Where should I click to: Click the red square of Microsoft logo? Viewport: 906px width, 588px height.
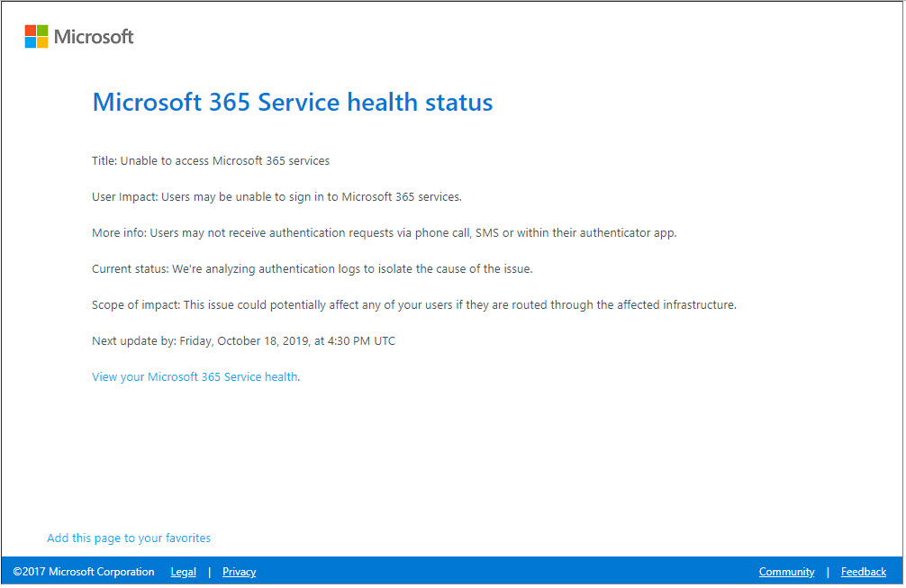(30, 31)
